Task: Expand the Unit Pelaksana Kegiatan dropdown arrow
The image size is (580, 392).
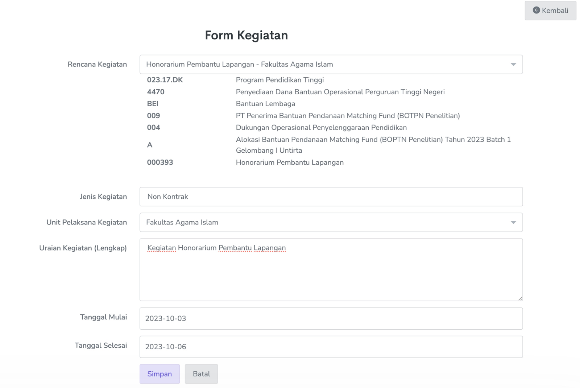Action: click(513, 222)
